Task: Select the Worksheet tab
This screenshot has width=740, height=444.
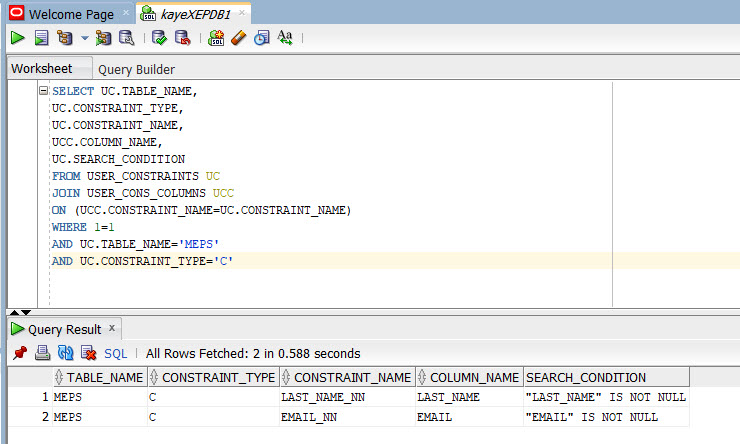Action: point(42,69)
